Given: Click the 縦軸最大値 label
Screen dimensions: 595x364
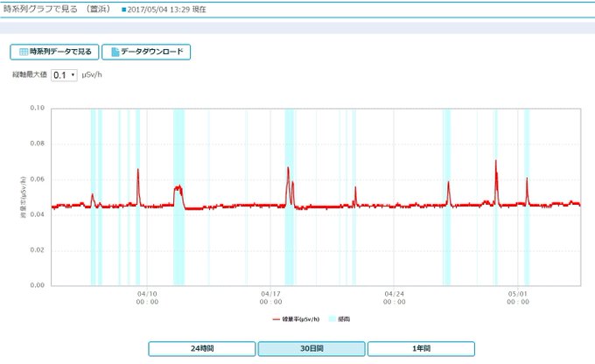Looking at the screenshot, I should [x=30, y=74].
